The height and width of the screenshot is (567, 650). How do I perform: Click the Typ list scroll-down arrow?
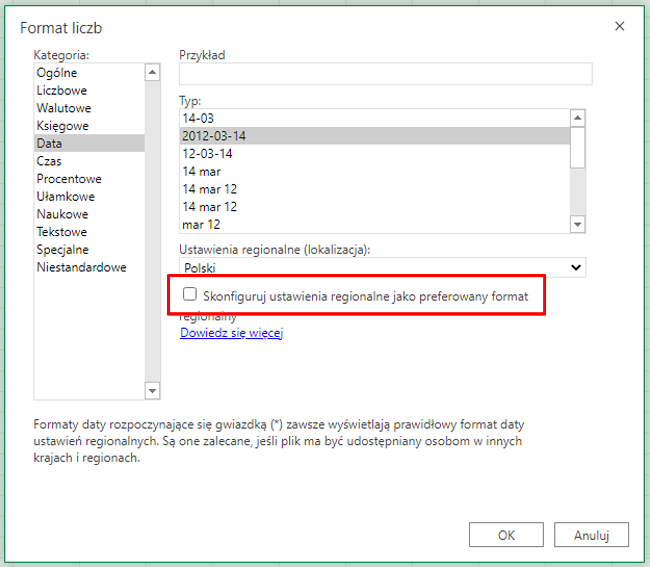click(577, 224)
